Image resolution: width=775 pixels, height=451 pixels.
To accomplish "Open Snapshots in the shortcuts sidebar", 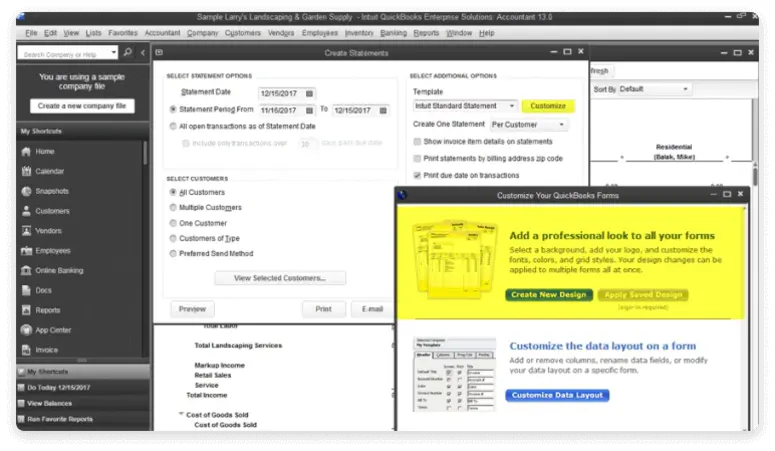I will tap(52, 191).
